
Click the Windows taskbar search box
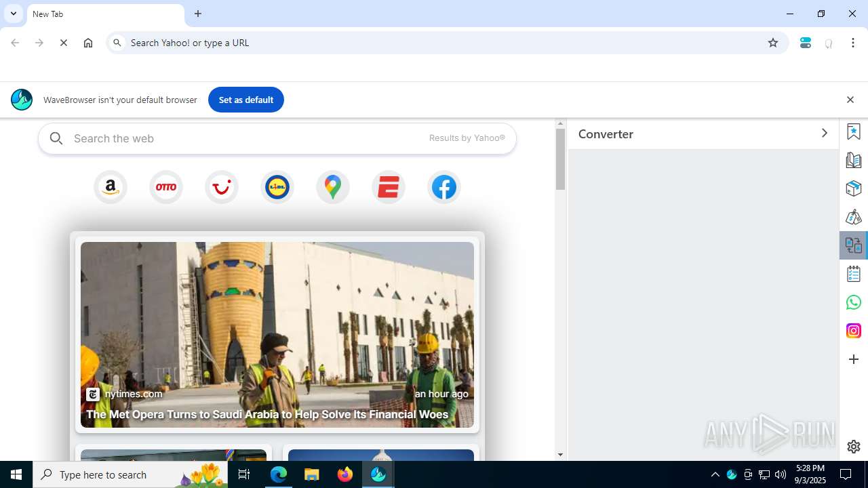[x=131, y=474]
